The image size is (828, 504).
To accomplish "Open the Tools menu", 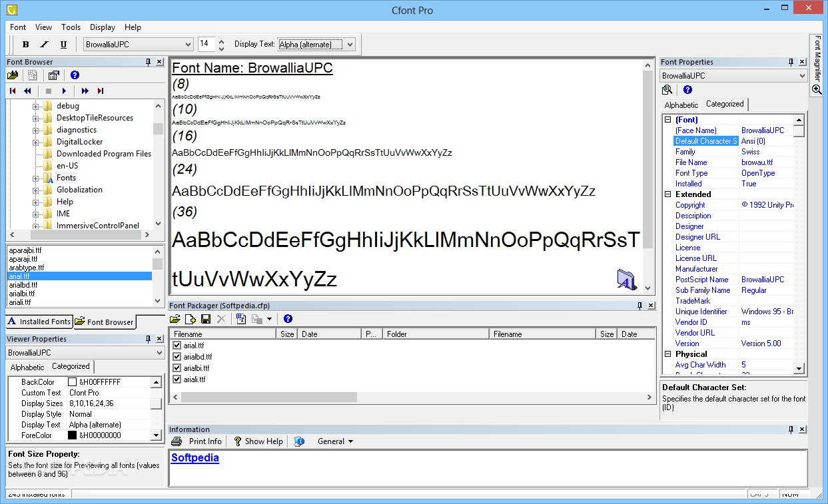I will 71,27.
